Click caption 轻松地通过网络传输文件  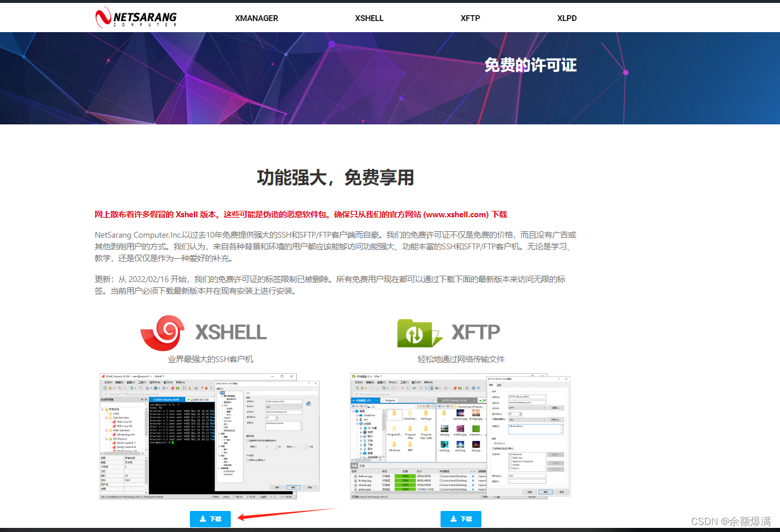[461, 359]
